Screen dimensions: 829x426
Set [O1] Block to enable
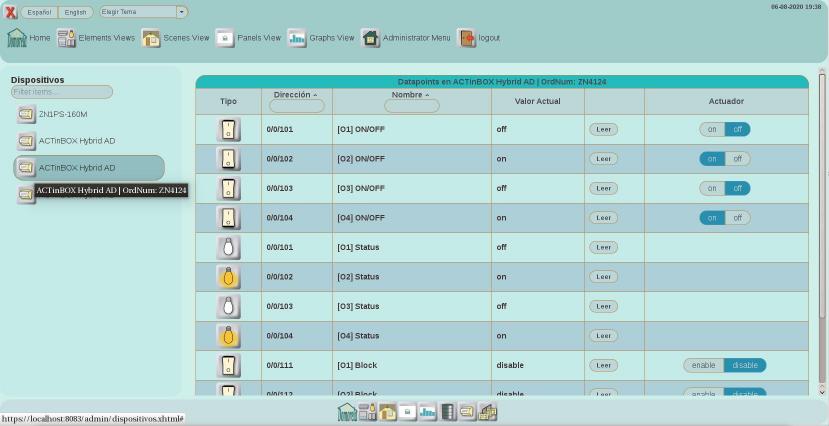pyautogui.click(x=704, y=365)
